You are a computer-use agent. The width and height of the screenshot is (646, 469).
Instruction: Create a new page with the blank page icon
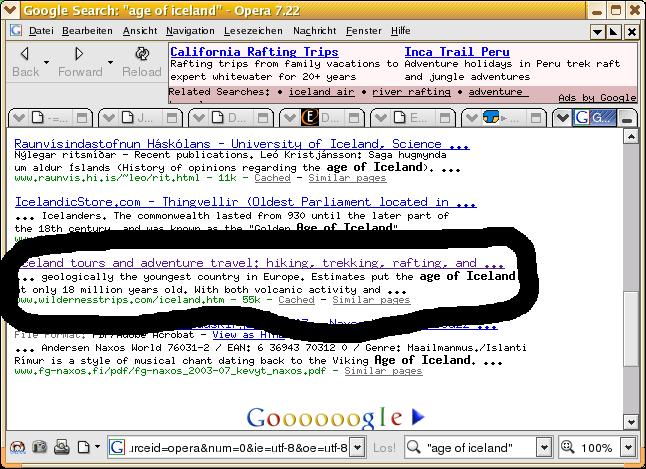[84, 447]
